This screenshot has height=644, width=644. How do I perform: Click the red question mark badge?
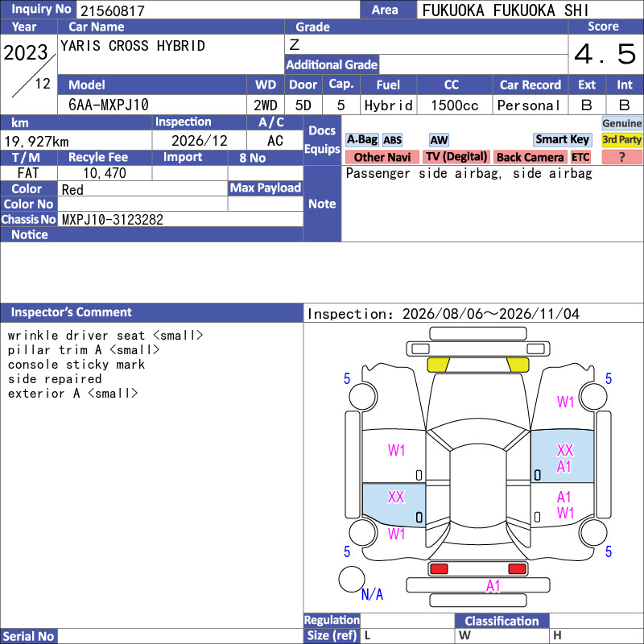click(x=621, y=157)
